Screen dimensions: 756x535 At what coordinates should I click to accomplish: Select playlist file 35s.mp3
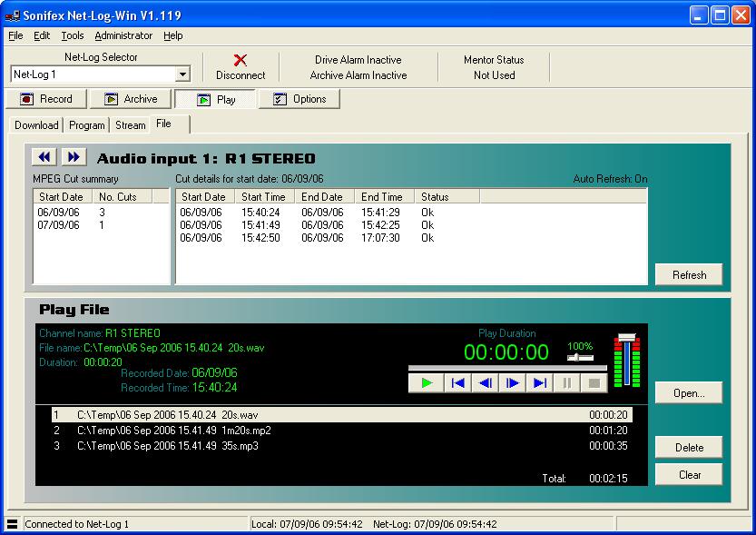coord(342,446)
